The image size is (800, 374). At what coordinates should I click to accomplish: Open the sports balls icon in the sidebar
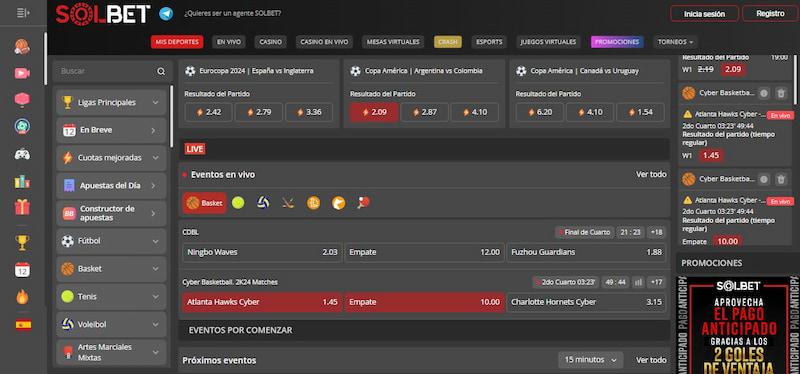pyautogui.click(x=22, y=46)
